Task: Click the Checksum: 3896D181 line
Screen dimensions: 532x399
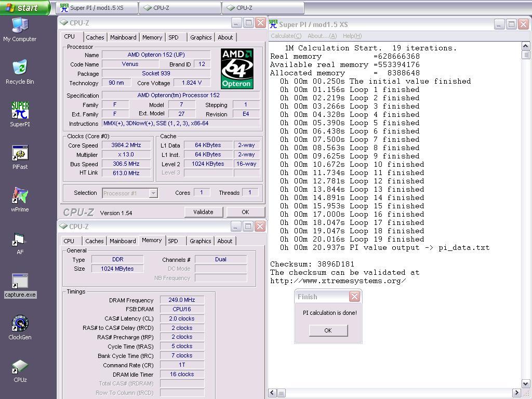Action: [x=312, y=264]
